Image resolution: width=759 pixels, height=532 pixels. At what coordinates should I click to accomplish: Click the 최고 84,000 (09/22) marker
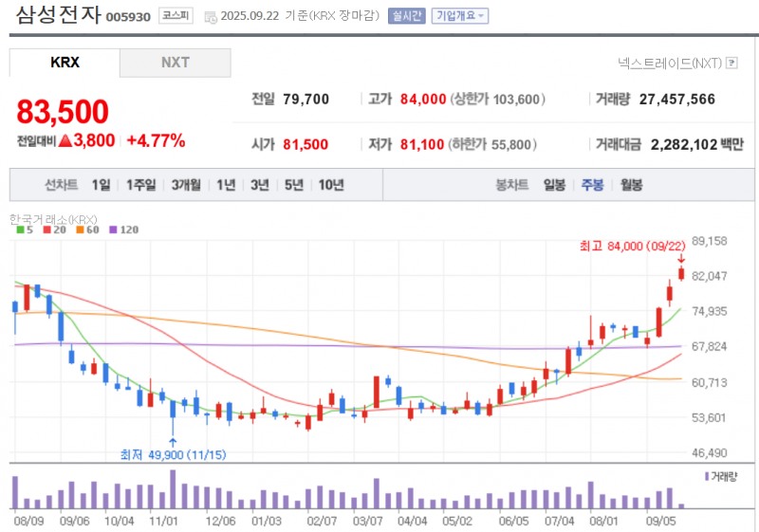(x=632, y=247)
